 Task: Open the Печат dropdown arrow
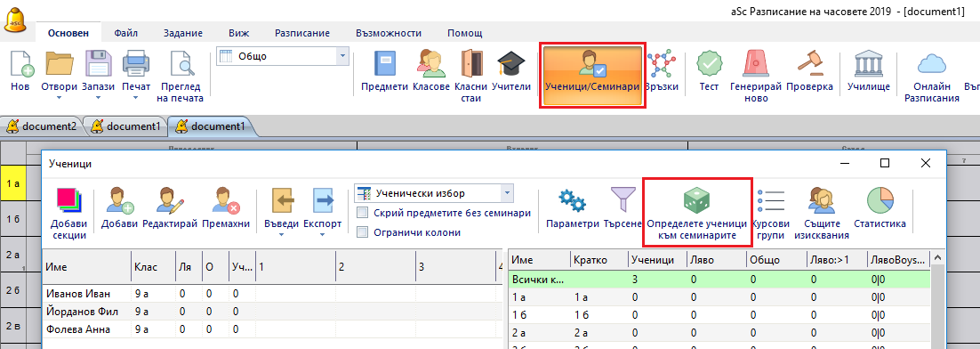point(136,98)
